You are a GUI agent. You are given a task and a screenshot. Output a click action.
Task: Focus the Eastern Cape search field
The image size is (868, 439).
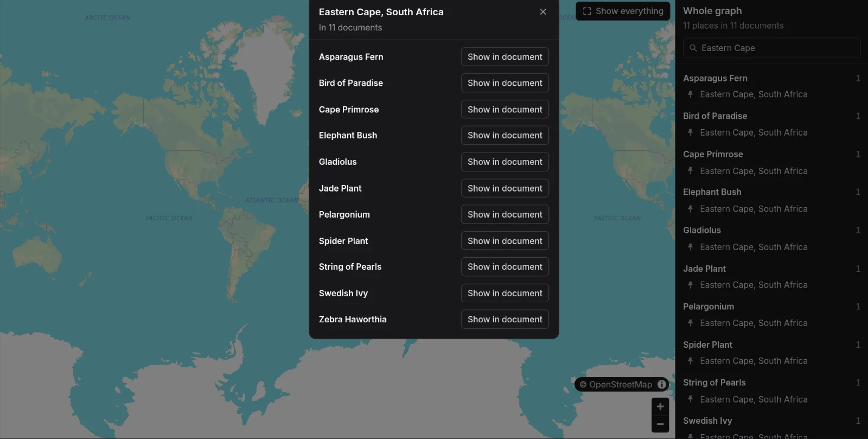(771, 48)
